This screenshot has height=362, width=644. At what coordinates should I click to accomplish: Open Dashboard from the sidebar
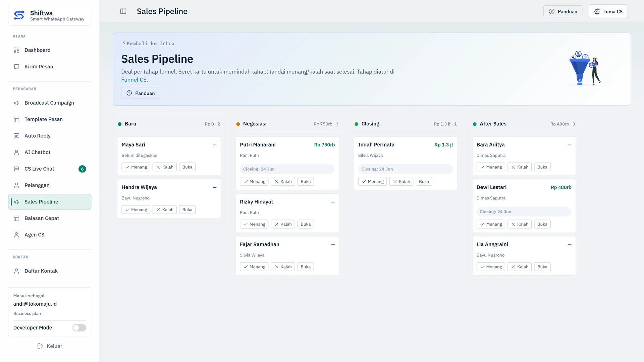point(50,50)
